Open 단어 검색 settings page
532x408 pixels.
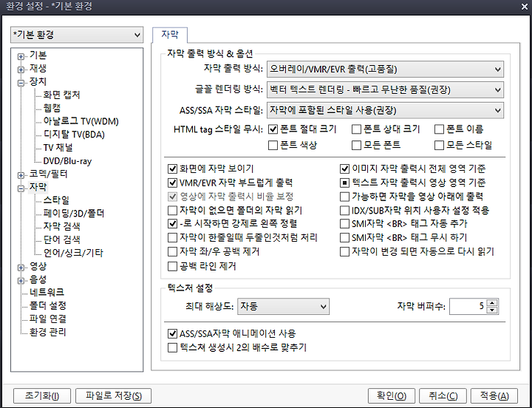point(62,239)
